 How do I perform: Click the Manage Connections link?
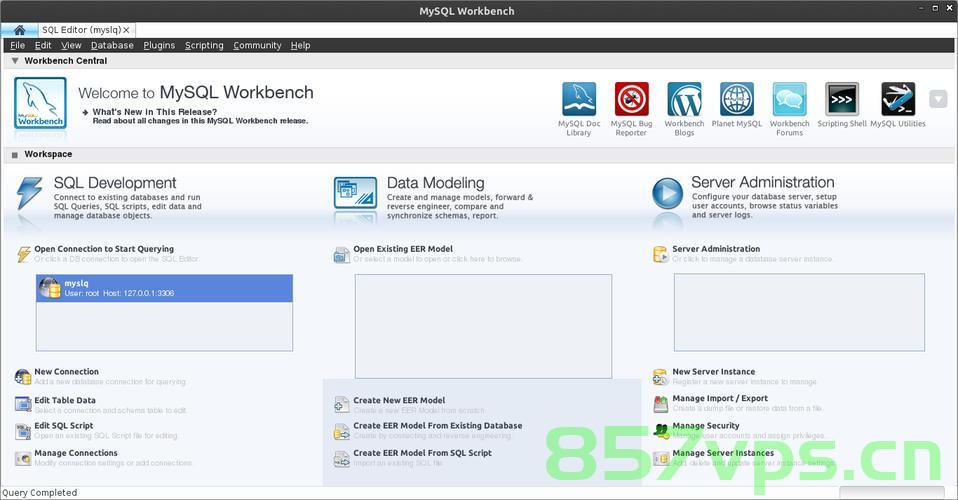(76, 453)
